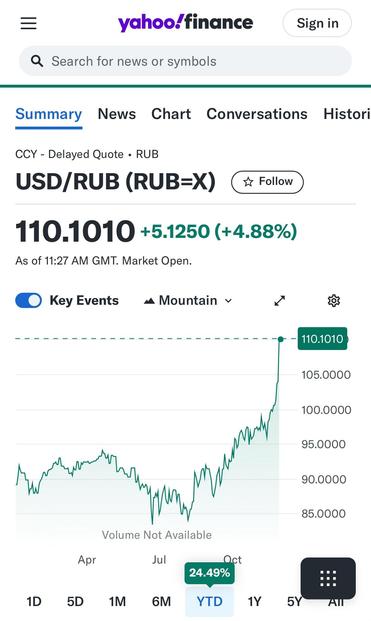
Task: Click the star icon in the Follow button
Action: point(248,182)
